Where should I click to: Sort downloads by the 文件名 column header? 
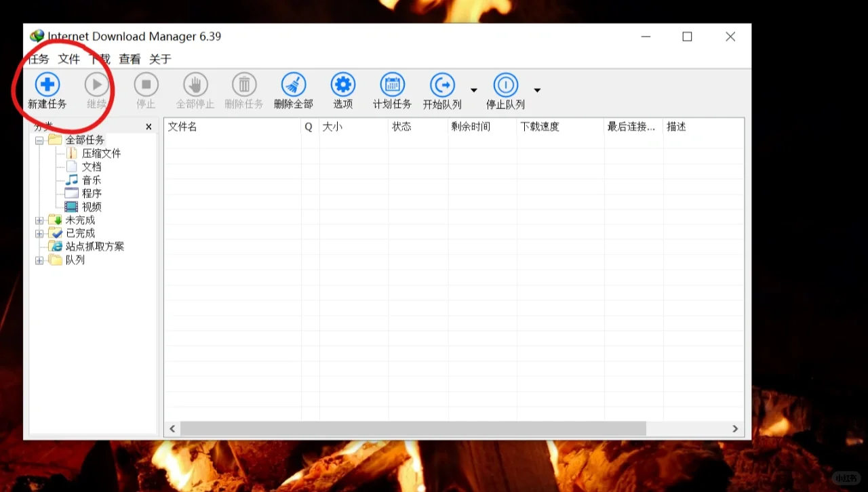(x=182, y=126)
